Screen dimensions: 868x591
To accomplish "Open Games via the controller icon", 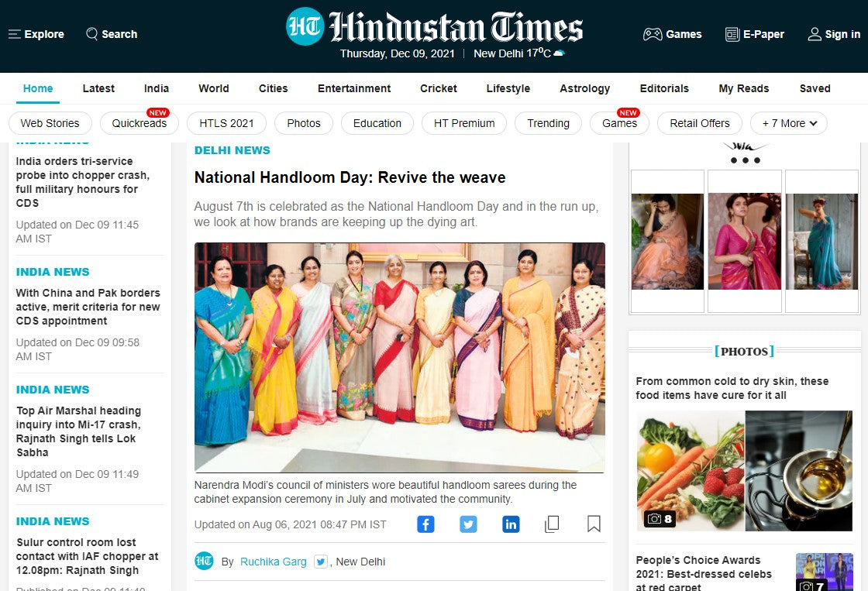I will coord(653,34).
